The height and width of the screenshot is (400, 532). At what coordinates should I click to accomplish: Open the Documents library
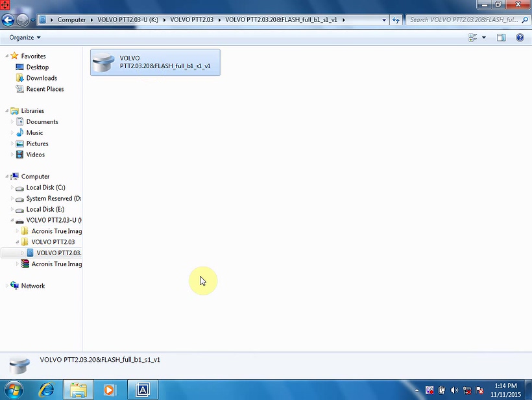(x=42, y=121)
